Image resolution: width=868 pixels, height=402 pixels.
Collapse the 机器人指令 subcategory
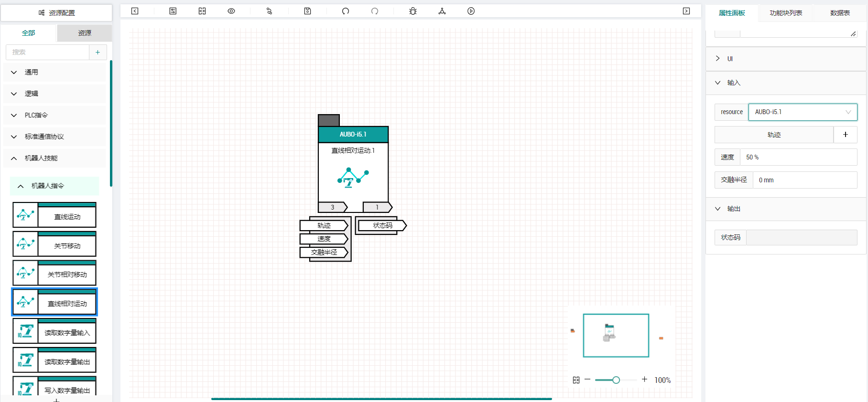tap(54, 186)
